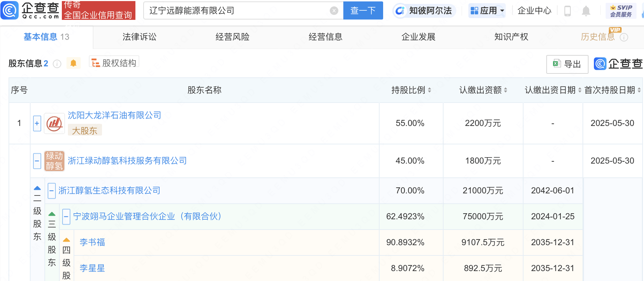Screen dimensions: 644x281
Task: Open the 历史信息 VIP tab
Action: (598, 37)
